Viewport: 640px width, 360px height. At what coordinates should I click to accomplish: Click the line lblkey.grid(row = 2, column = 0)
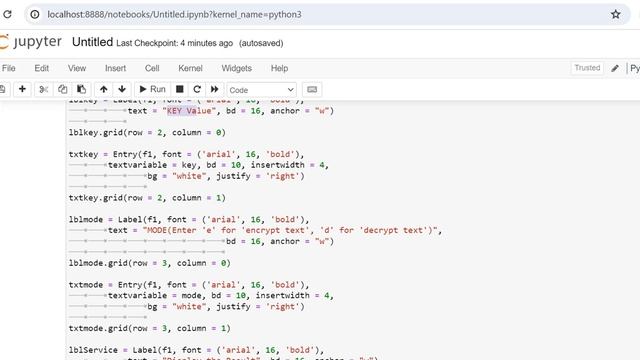pos(147,132)
